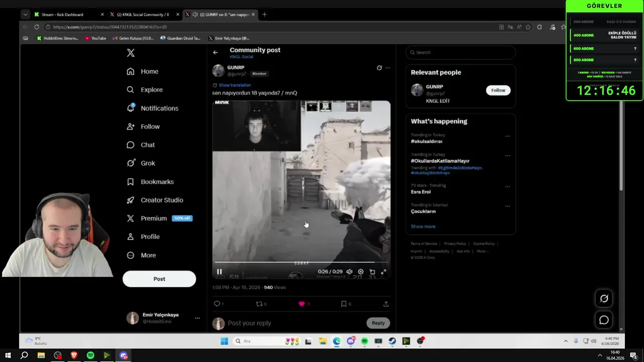Open the KNGL Social community link
Image resolution: width=644 pixels, height=362 pixels.
[x=242, y=57]
